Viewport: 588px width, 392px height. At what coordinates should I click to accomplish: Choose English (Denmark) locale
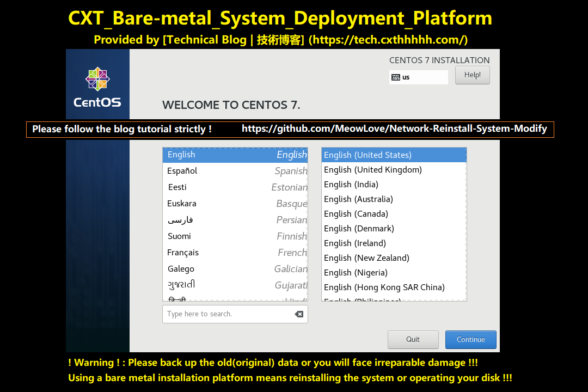394,229
